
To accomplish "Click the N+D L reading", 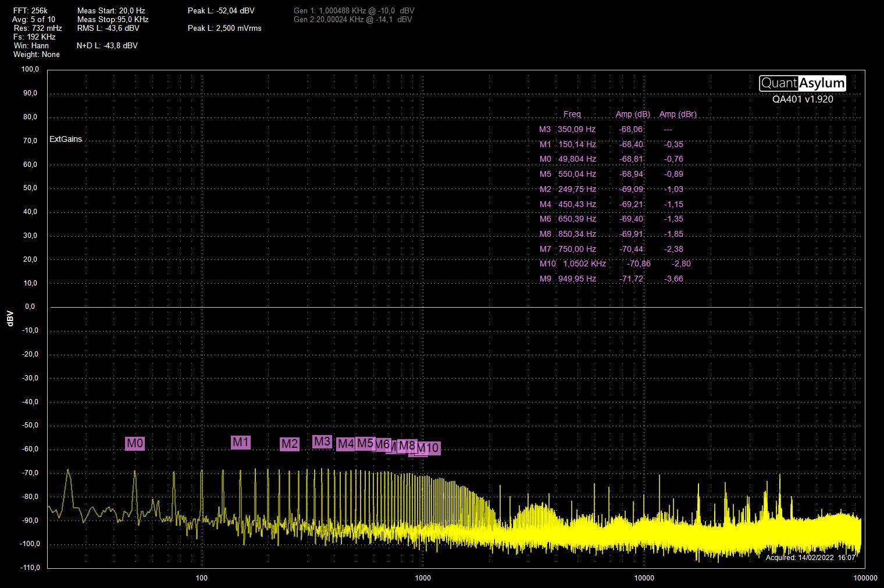I will point(107,45).
